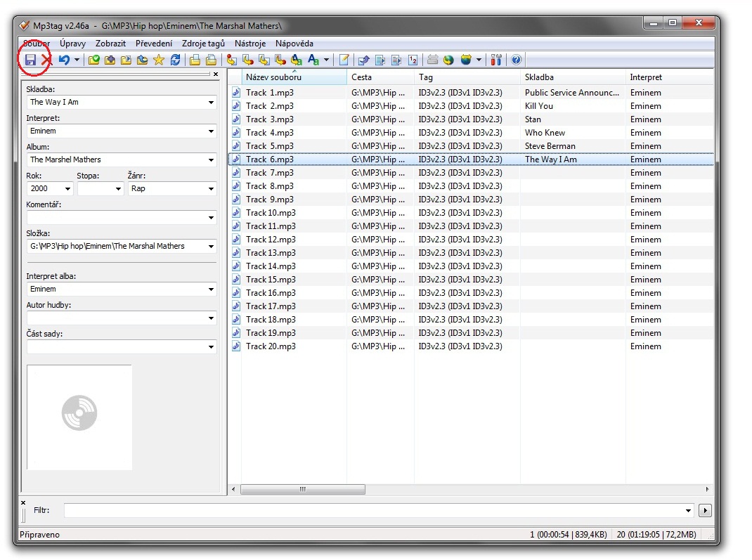752x560 pixels.
Task: Open the Převedení menu
Action: 153,43
